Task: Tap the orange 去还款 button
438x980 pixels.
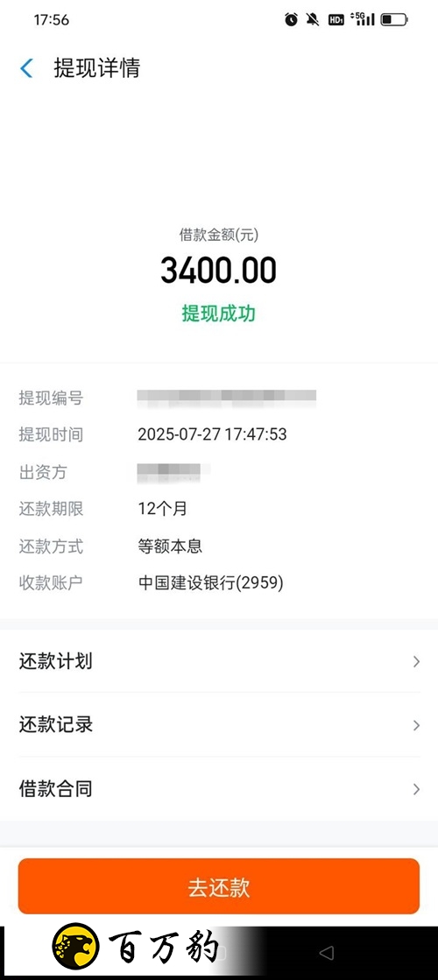Action: (219, 886)
